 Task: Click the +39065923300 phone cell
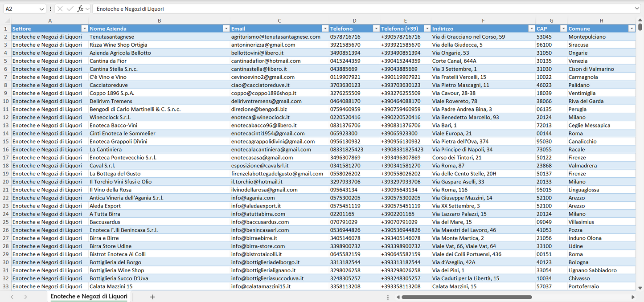point(406,133)
